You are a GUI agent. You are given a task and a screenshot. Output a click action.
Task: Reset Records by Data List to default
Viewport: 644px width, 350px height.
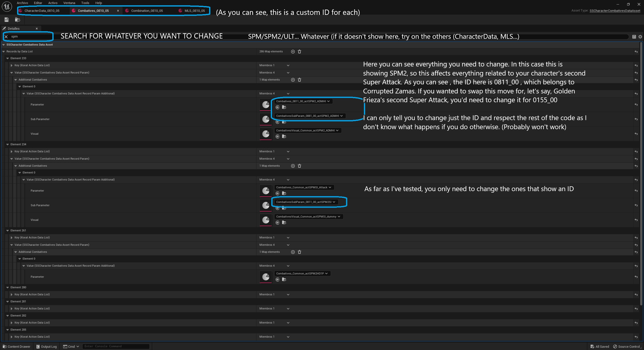tap(636, 51)
